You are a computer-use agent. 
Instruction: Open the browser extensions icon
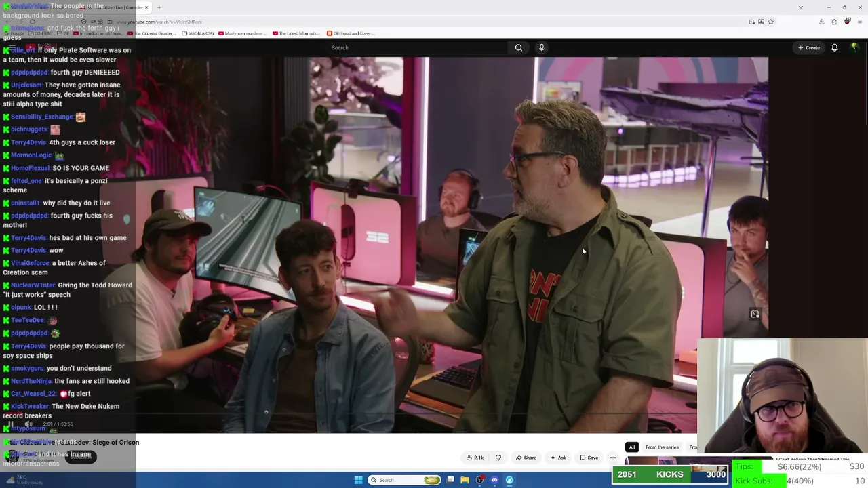click(x=834, y=22)
